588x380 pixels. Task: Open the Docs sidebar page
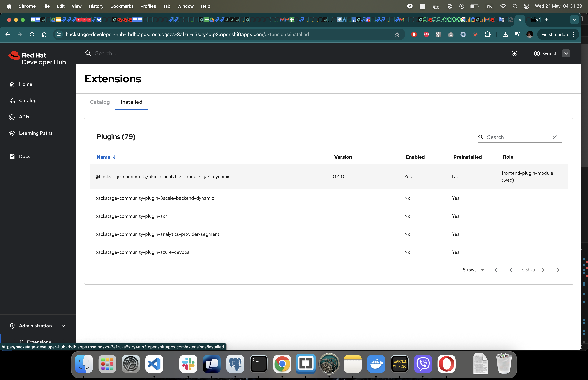(24, 156)
